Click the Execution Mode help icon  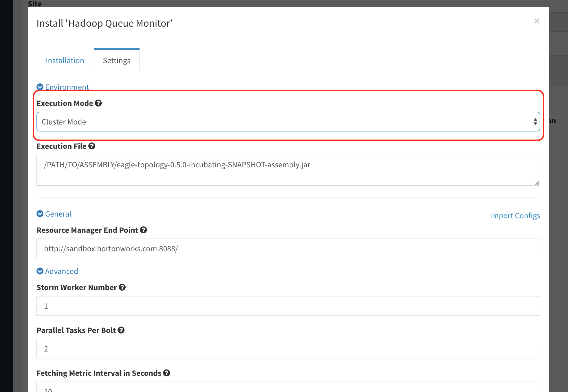pos(98,103)
